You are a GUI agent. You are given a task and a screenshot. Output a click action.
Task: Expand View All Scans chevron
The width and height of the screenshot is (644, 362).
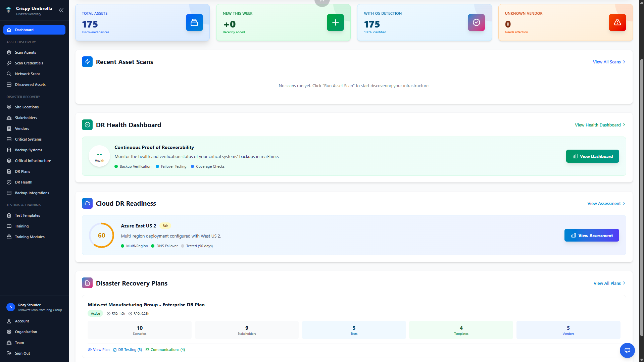tap(624, 62)
